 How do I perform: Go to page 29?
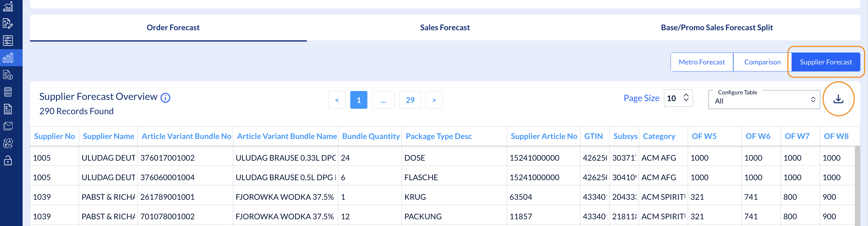coord(410,100)
